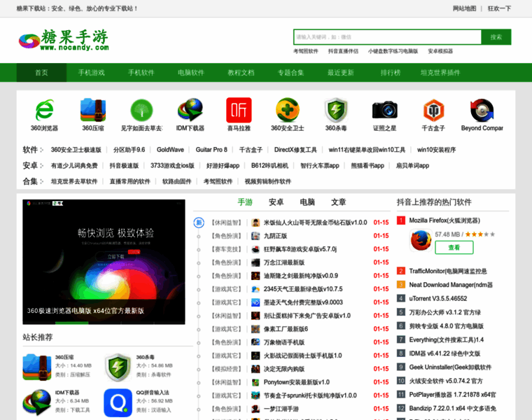The width and height of the screenshot is (532, 420).
Task: Open 360杀毒 shield icon under 站长推荐
Action: [118, 367]
